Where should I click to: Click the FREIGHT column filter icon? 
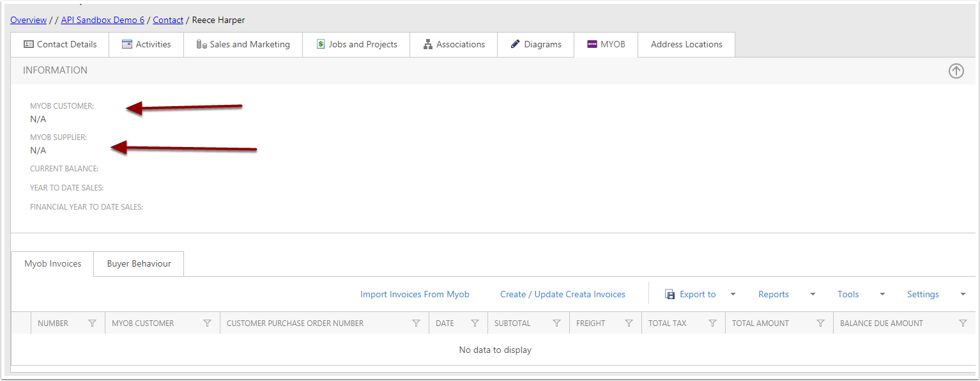tap(629, 323)
